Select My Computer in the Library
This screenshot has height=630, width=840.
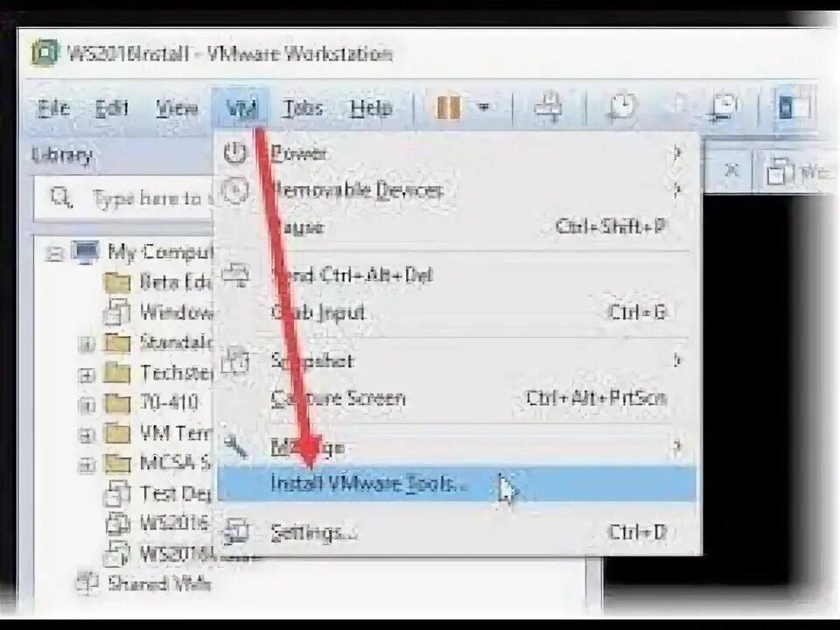[159, 252]
